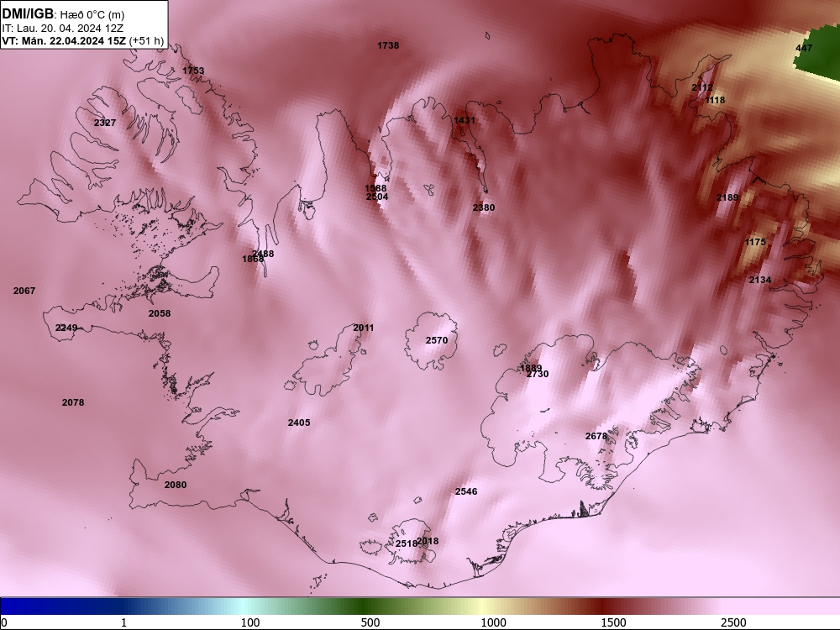Click the value 2189 label
Screen dimensions: 840x630
tap(727, 197)
